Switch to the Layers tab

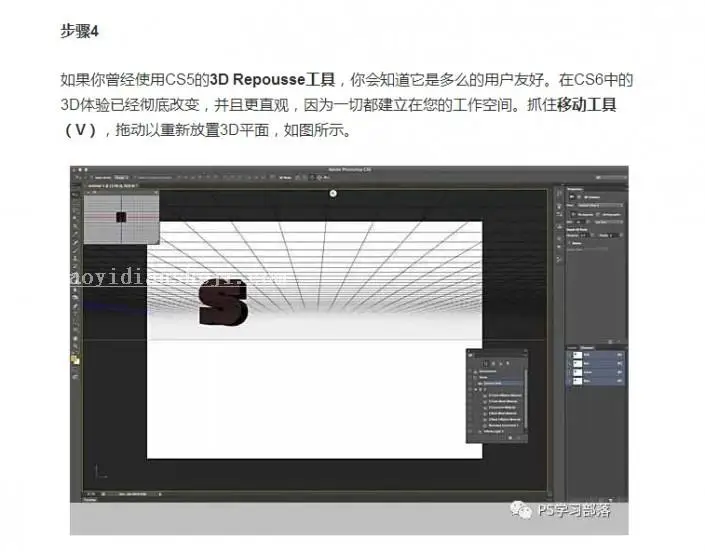572,348
